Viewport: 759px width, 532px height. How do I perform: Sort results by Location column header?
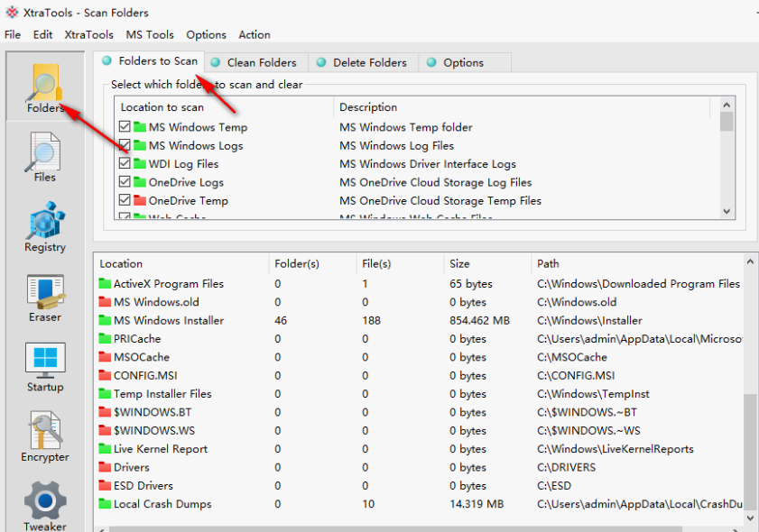coord(121,263)
